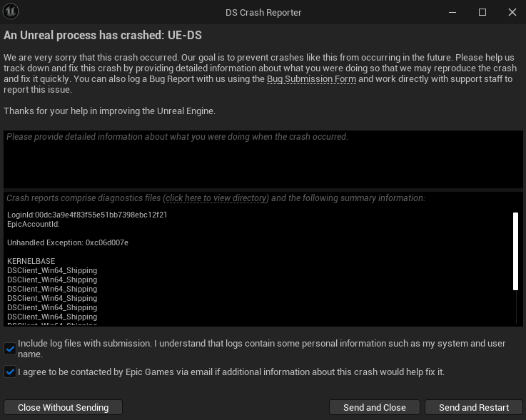Click scrollbar track below the thumb
Viewport: 526px width, 420px height.
pyautogui.click(x=515, y=307)
